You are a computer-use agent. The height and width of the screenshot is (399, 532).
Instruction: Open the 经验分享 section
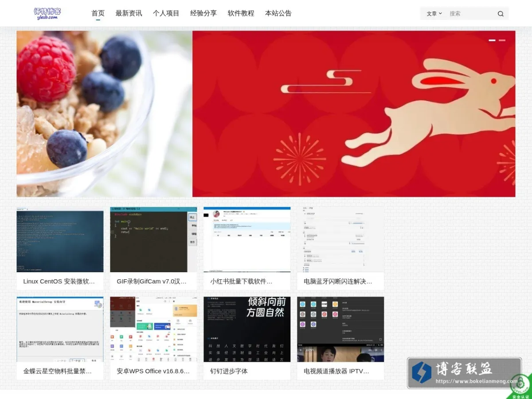pyautogui.click(x=203, y=13)
